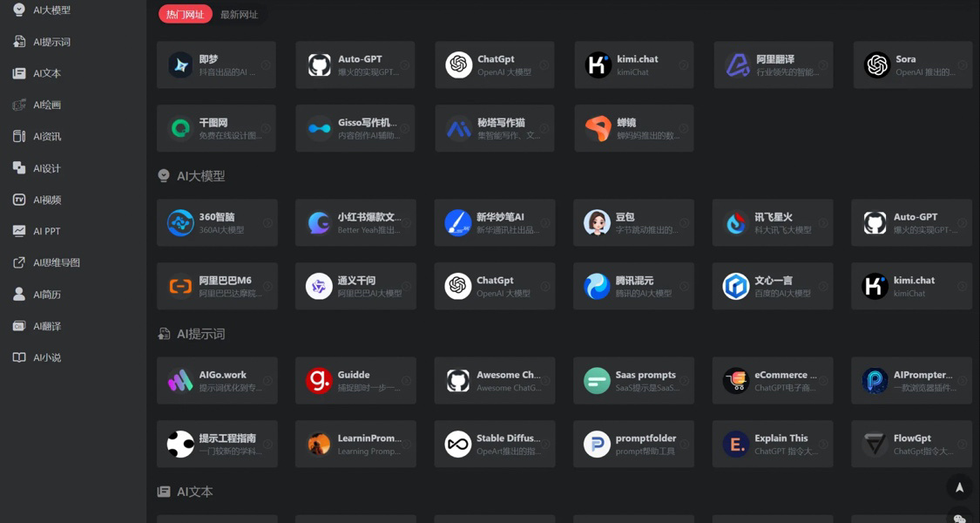
Task: Click the Stable Diffus... infinity logo
Action: [458, 444]
